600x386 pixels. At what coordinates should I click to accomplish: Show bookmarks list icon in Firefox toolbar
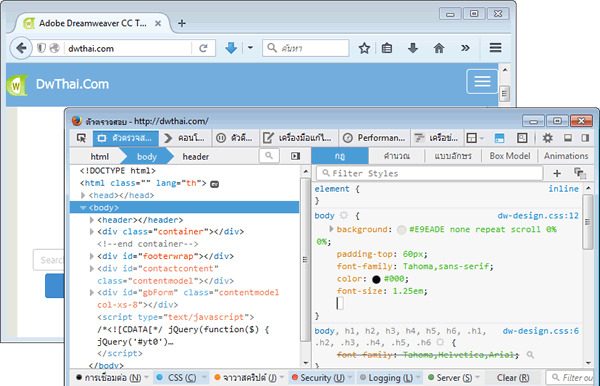(x=387, y=48)
